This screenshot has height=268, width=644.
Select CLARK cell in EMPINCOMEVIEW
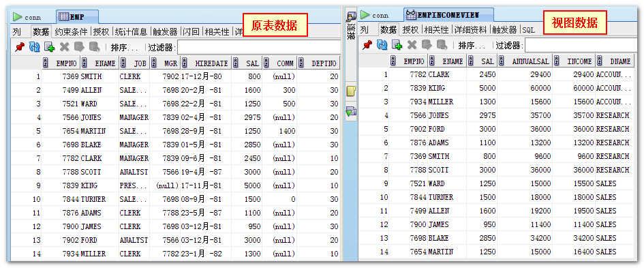pyautogui.click(x=447, y=74)
